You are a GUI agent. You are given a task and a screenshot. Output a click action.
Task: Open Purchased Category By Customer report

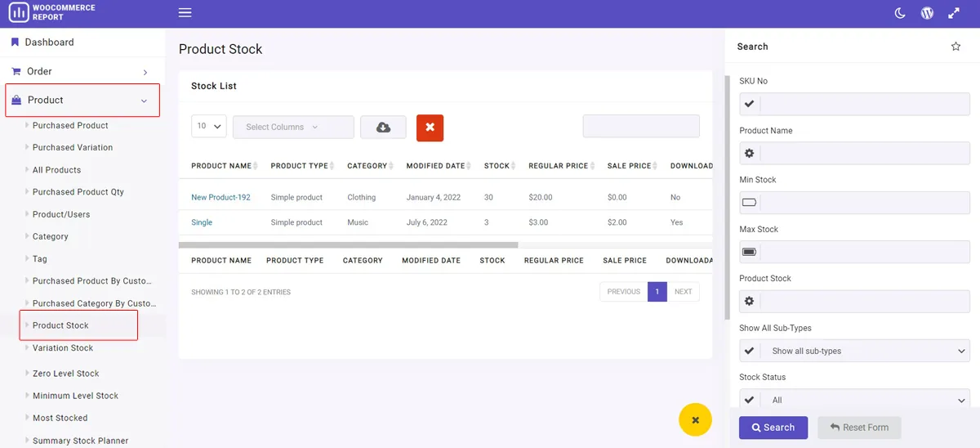click(x=92, y=303)
